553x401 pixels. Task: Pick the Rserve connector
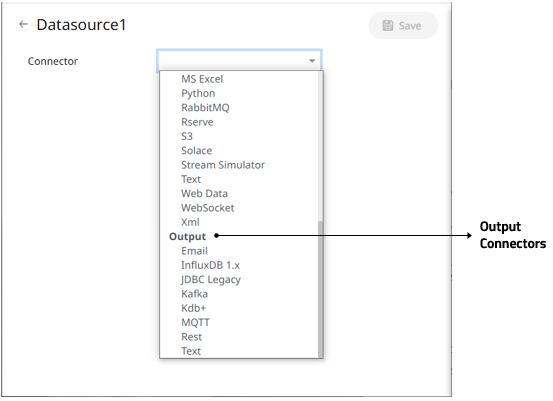198,122
